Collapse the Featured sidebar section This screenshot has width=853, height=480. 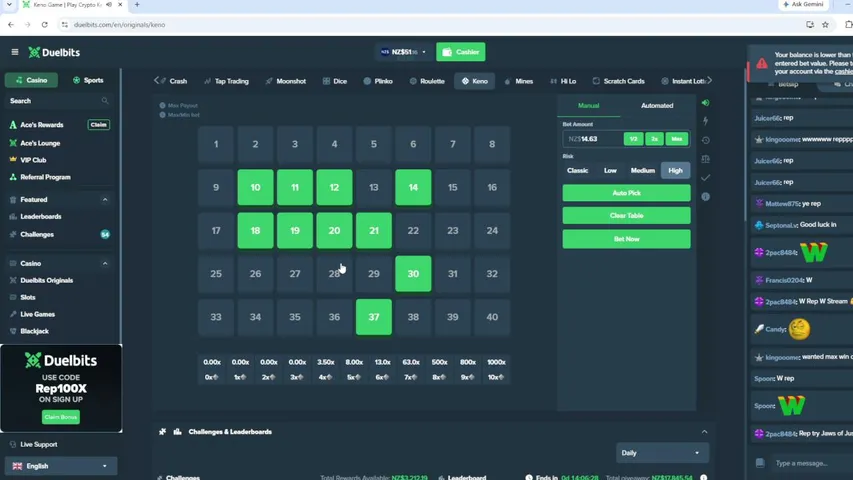(105, 200)
